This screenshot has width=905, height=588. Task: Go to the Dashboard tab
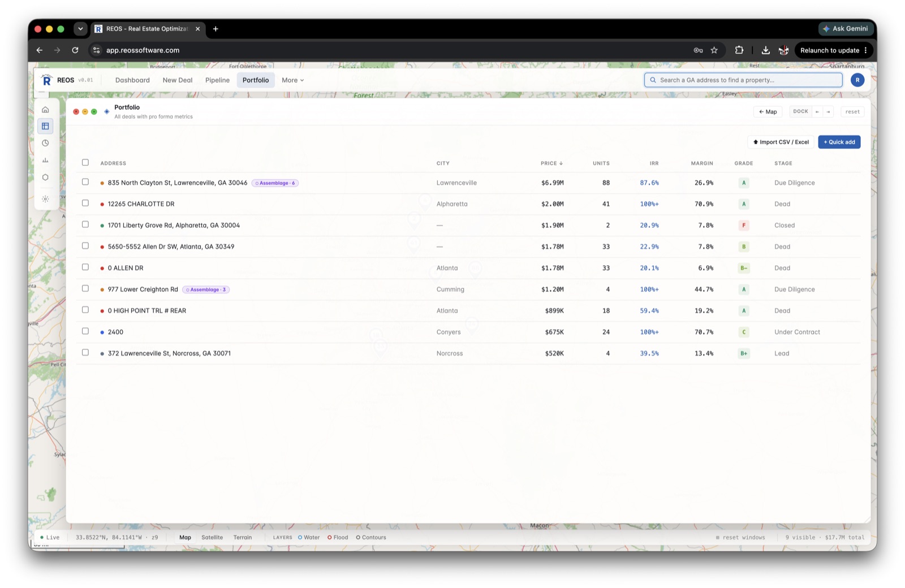[132, 80]
